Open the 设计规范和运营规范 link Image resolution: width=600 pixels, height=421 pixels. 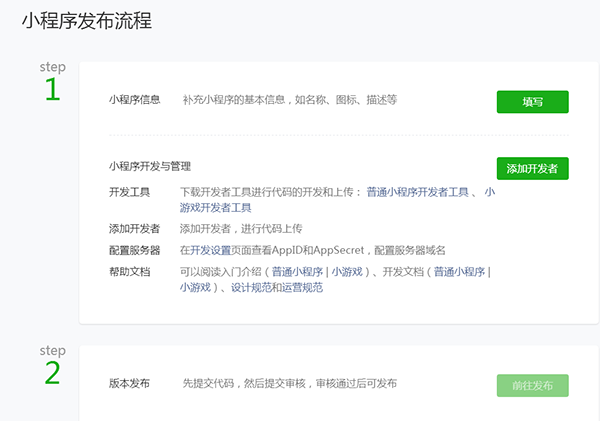click(277, 287)
